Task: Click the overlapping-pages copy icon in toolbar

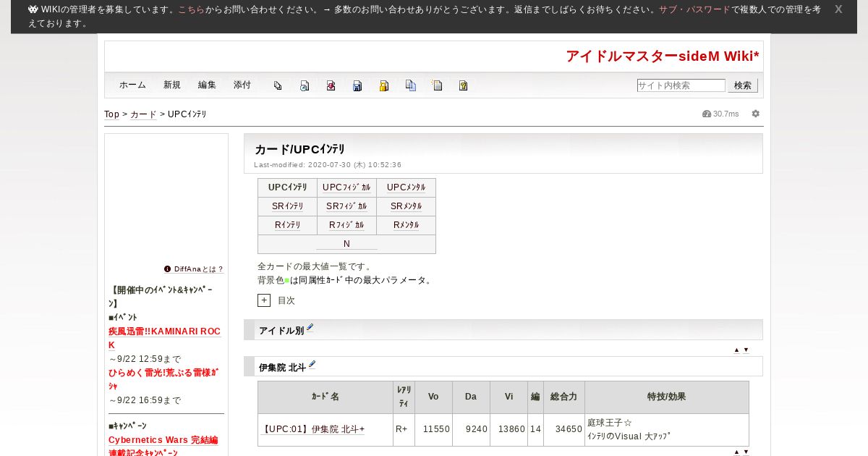Action: (x=278, y=85)
